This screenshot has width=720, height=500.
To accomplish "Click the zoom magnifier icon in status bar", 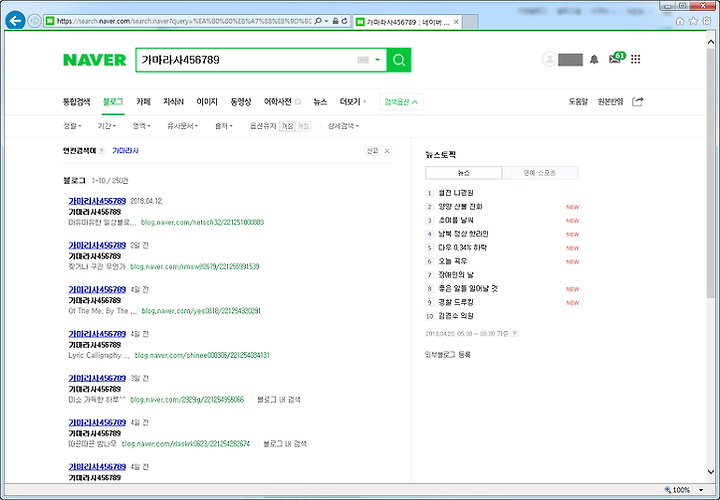I will [x=668, y=490].
